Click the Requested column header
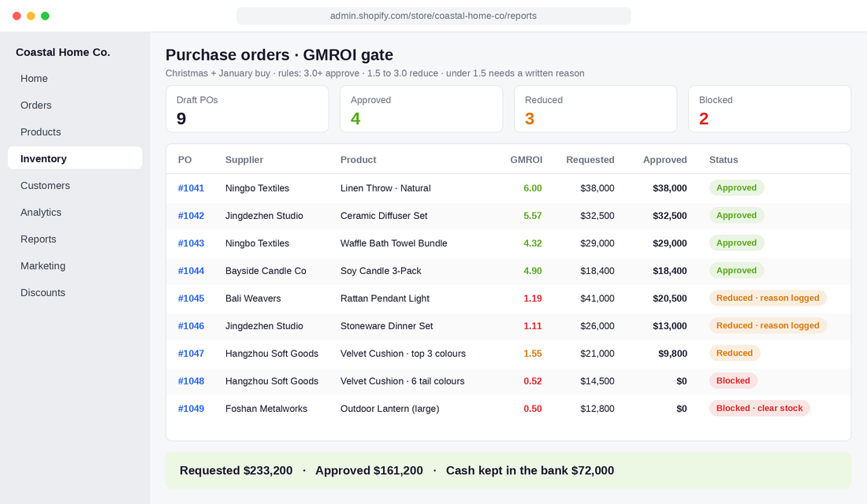867x504 pixels. (590, 160)
